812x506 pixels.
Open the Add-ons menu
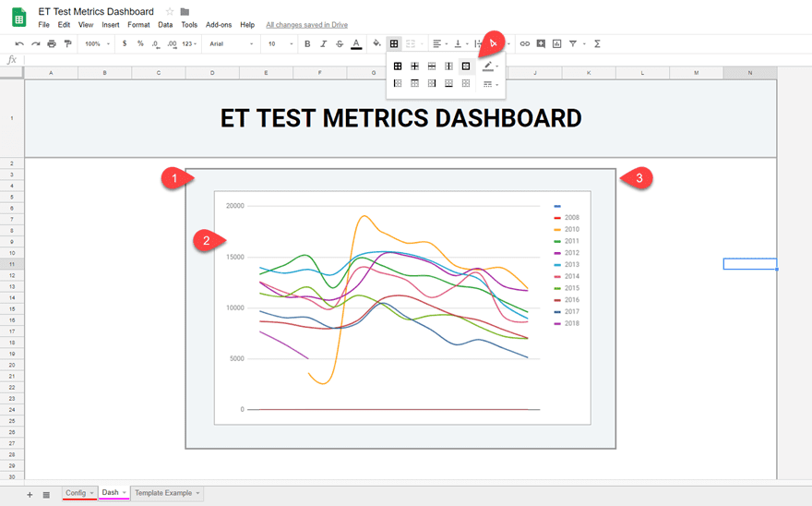point(219,25)
